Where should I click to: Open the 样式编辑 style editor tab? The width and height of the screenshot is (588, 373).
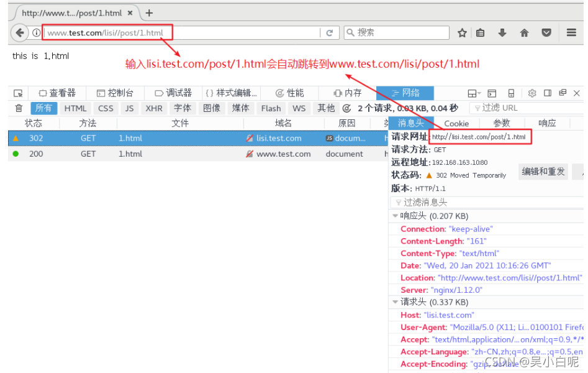[232, 93]
